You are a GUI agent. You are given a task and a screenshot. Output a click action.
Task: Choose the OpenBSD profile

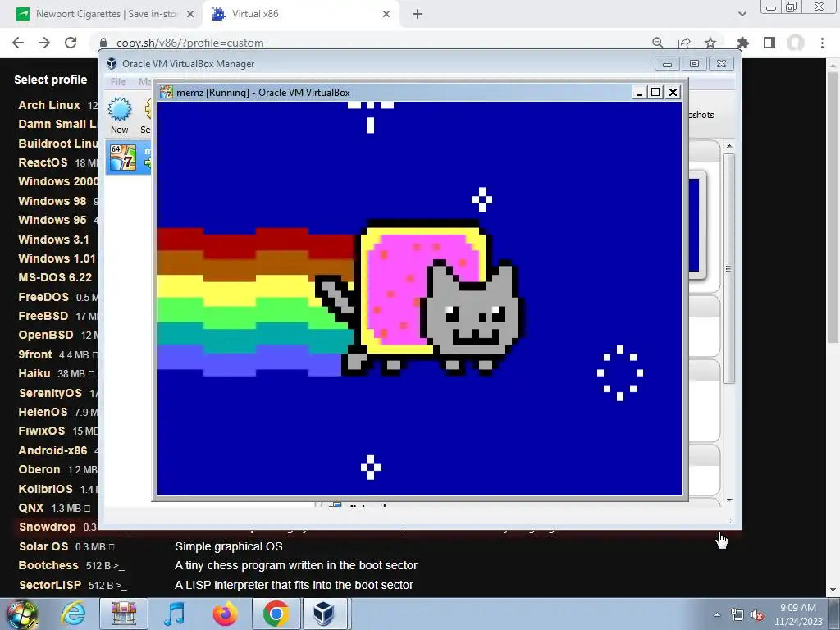(x=46, y=335)
